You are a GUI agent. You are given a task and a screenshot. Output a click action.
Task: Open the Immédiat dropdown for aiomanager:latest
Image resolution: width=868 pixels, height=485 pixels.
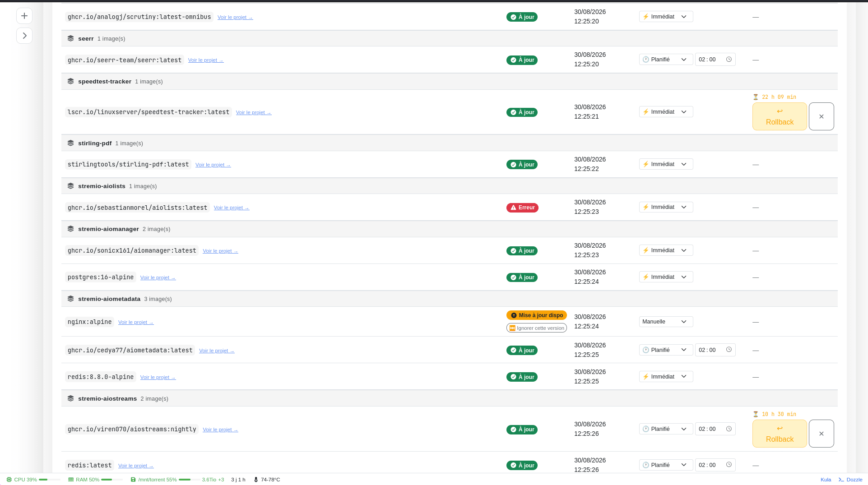(666, 250)
